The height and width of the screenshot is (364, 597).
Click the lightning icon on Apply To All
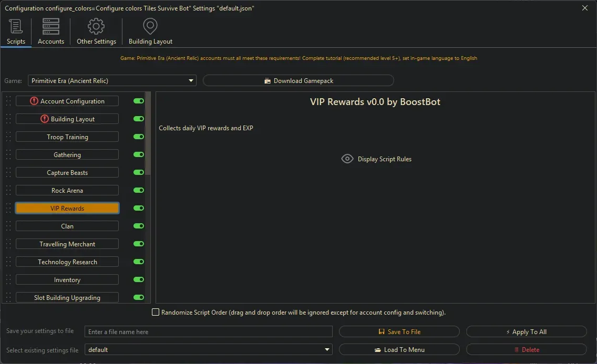(x=509, y=331)
